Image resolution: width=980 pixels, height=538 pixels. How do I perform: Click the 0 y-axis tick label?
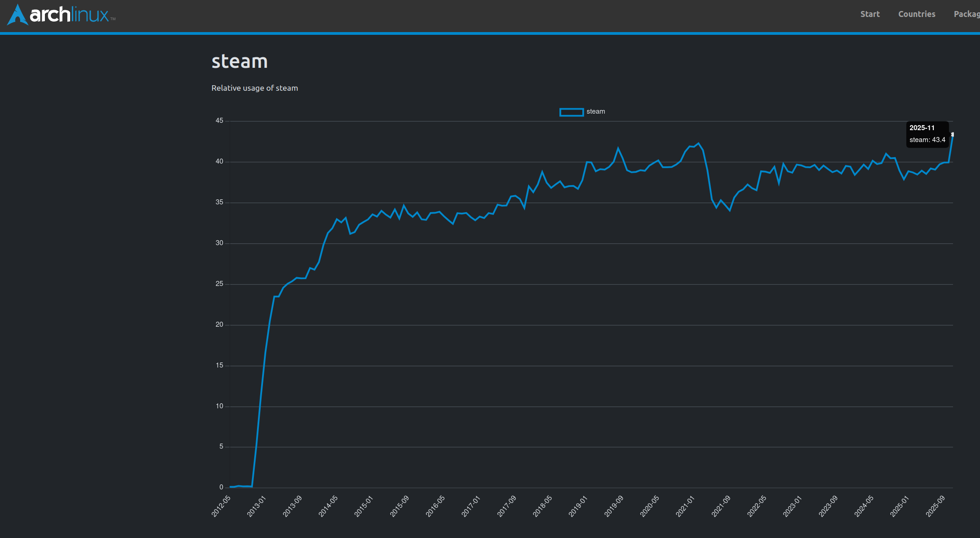pyautogui.click(x=221, y=487)
